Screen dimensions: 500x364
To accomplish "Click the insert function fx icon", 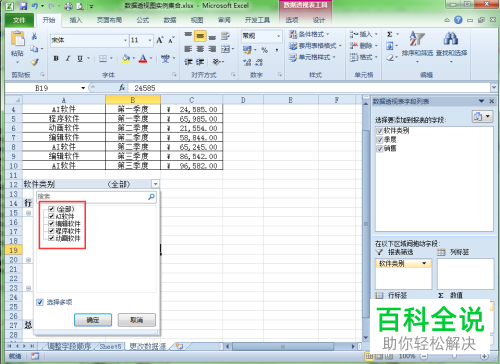I will pyautogui.click(x=122, y=88).
